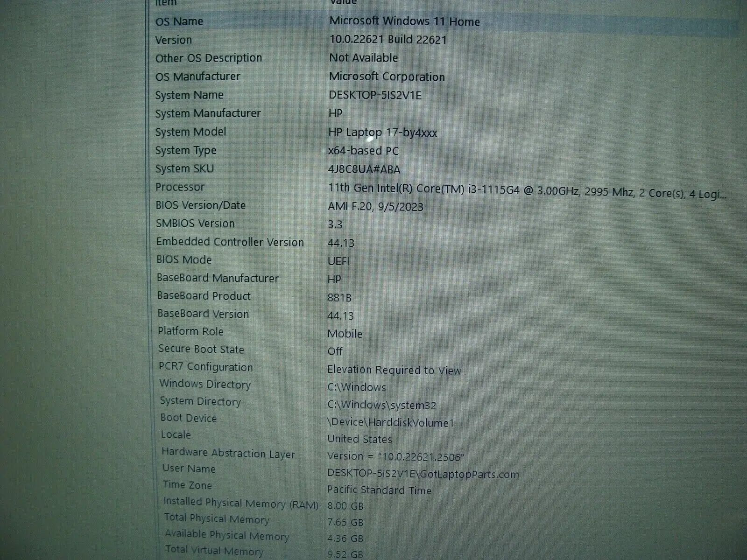The image size is (747, 560).
Task: Click the 'AMI F.20, 9/5/2023' value
Action: (376, 207)
